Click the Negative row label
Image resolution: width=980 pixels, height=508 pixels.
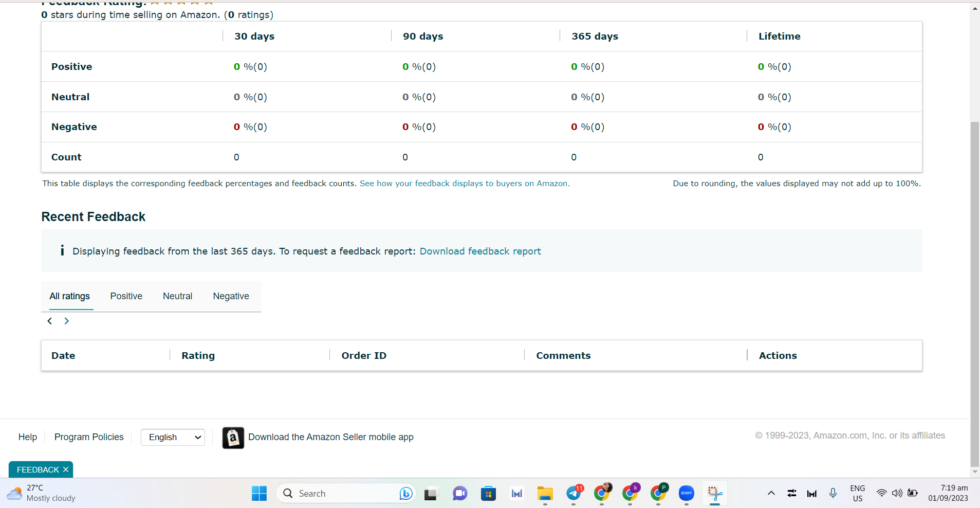pyautogui.click(x=74, y=127)
